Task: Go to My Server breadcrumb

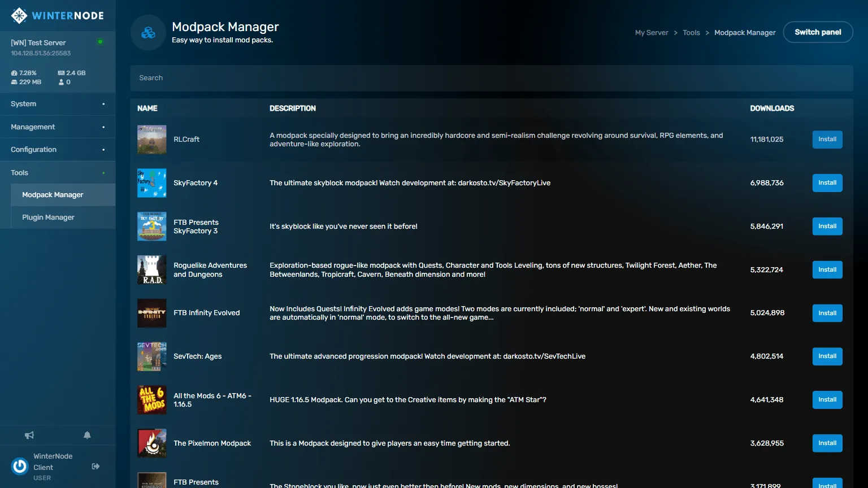Action: (652, 33)
